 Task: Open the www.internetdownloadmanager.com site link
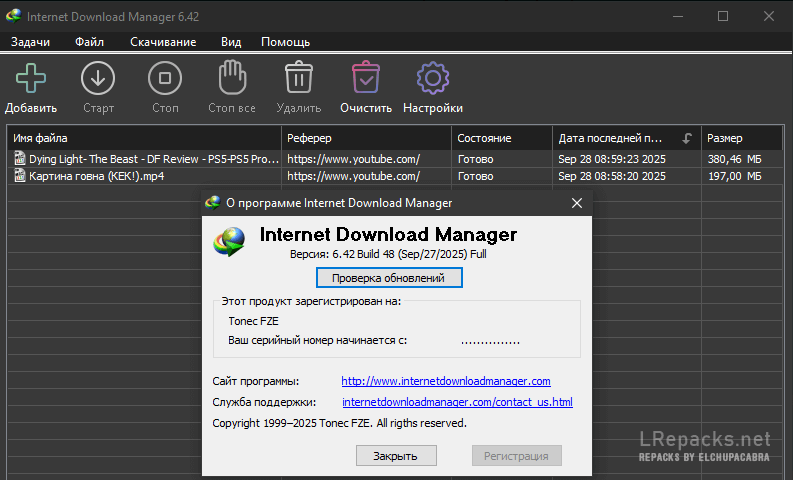pyautogui.click(x=446, y=381)
